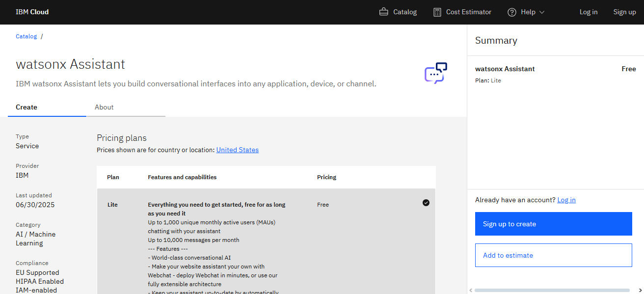The height and width of the screenshot is (294, 644).
Task: Open the Catalog menu item
Action: click(398, 12)
